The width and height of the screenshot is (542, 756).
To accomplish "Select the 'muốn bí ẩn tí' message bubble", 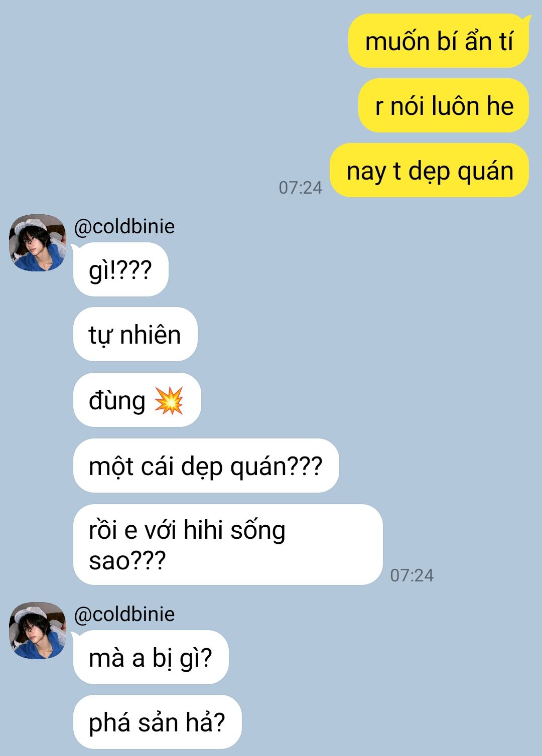I will 439,41.
